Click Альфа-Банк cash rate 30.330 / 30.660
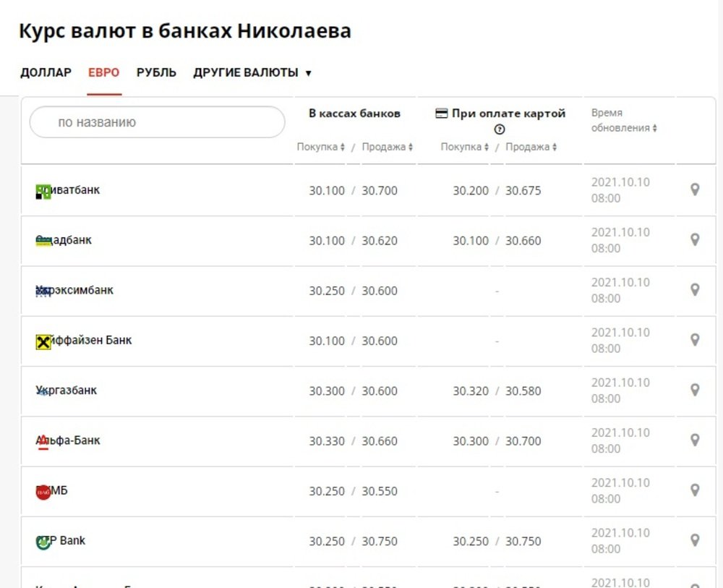 point(354,441)
